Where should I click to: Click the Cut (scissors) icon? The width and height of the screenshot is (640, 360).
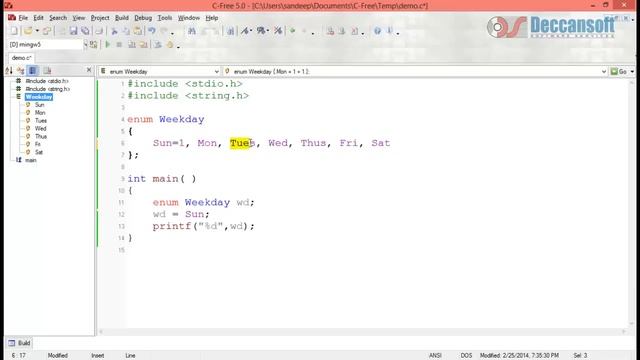[115, 31]
